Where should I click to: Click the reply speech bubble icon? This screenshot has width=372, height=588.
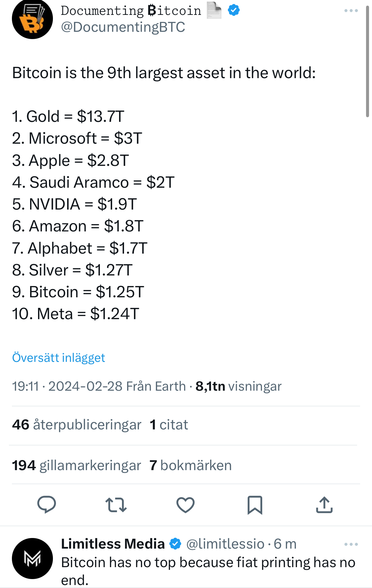[47, 505]
